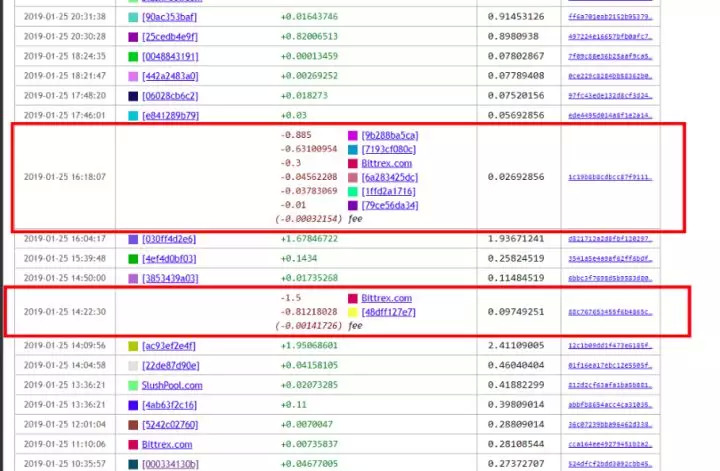The height and width of the screenshot is (471, 720).
Task: Select fee value (-0.00141726)
Action: point(309,325)
